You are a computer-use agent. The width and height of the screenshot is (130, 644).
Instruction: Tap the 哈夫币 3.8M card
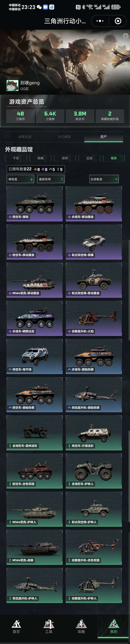pos(80,116)
